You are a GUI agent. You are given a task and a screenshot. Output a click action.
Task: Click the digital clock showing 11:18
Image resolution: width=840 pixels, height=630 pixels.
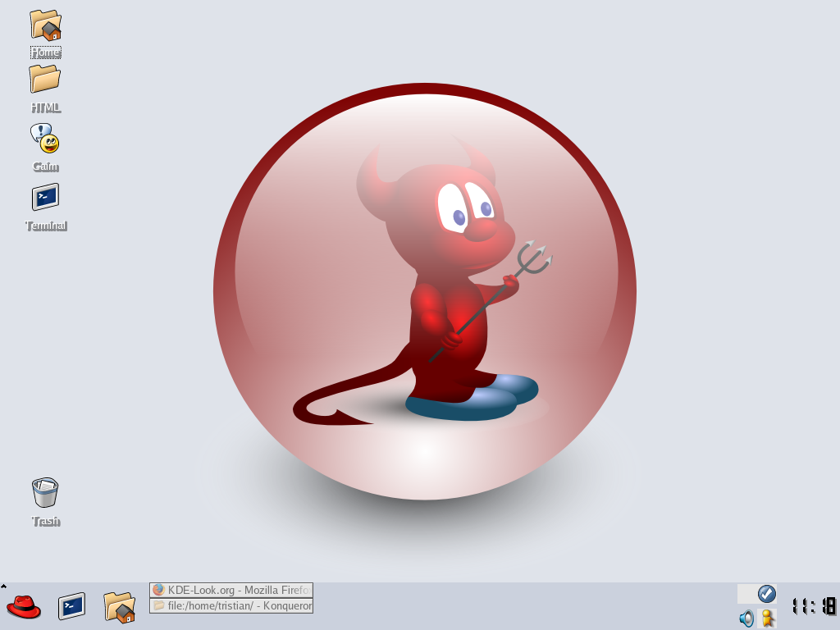point(814,606)
